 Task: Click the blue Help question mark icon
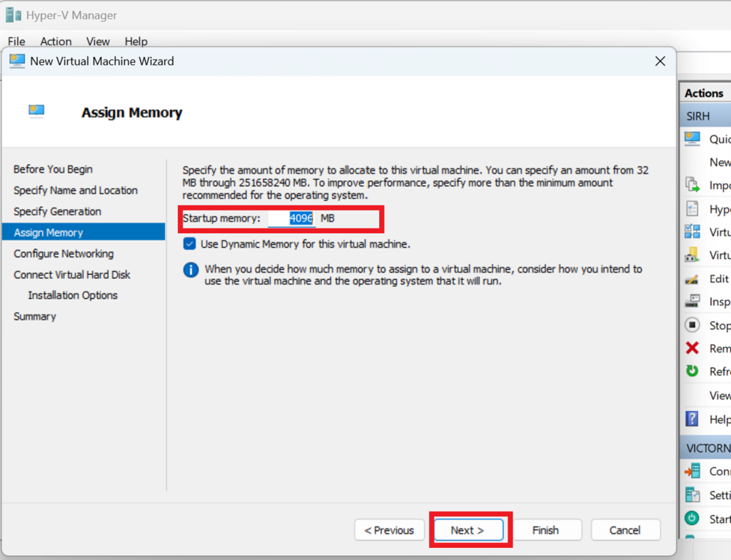692,419
